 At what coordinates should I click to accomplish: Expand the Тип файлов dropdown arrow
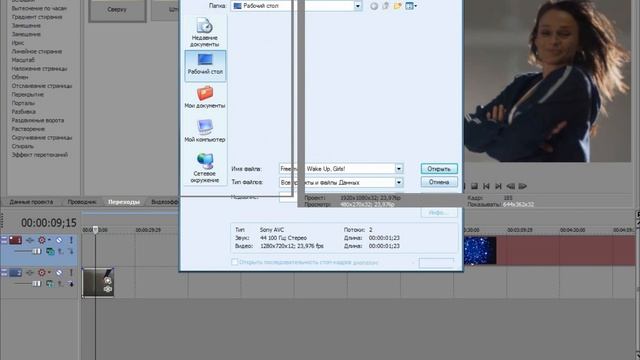[x=399, y=182]
